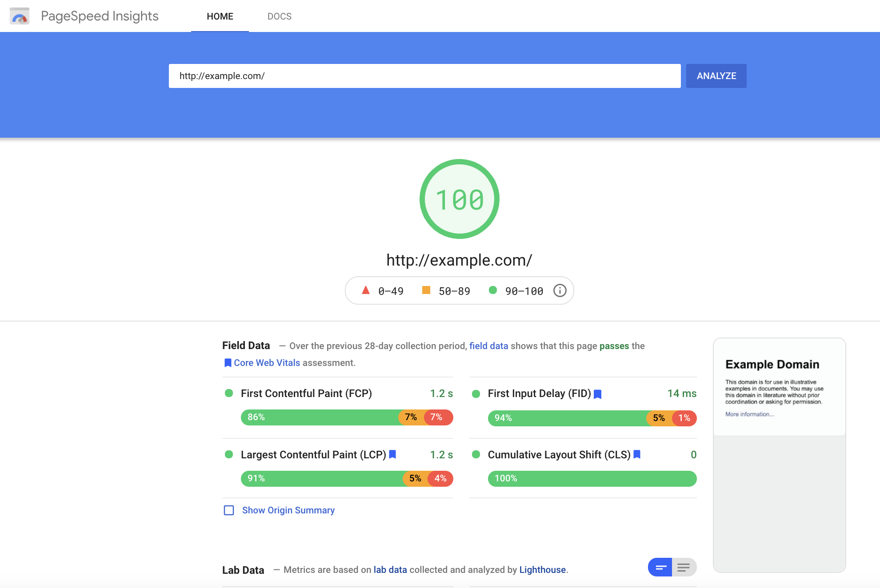The height and width of the screenshot is (588, 880).
Task: Select the expanded lab data view toggle
Action: click(684, 567)
